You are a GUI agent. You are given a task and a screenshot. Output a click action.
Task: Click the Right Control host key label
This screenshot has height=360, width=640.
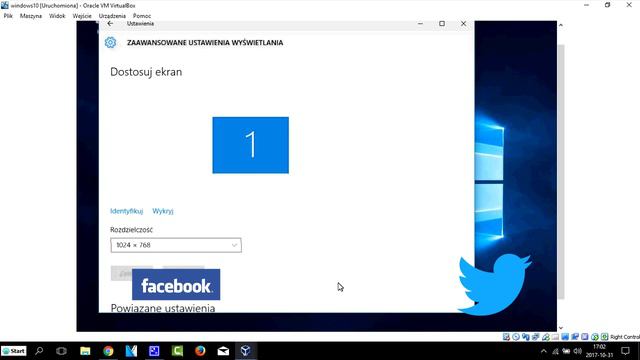click(x=625, y=337)
